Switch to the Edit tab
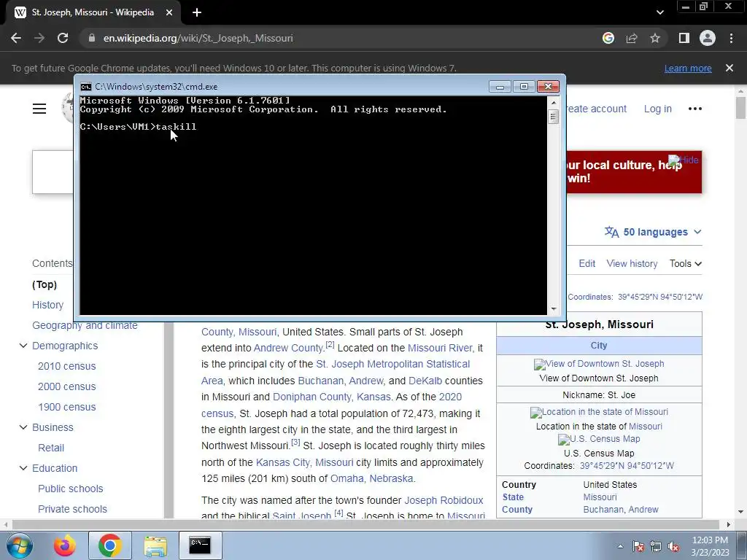 (x=587, y=264)
